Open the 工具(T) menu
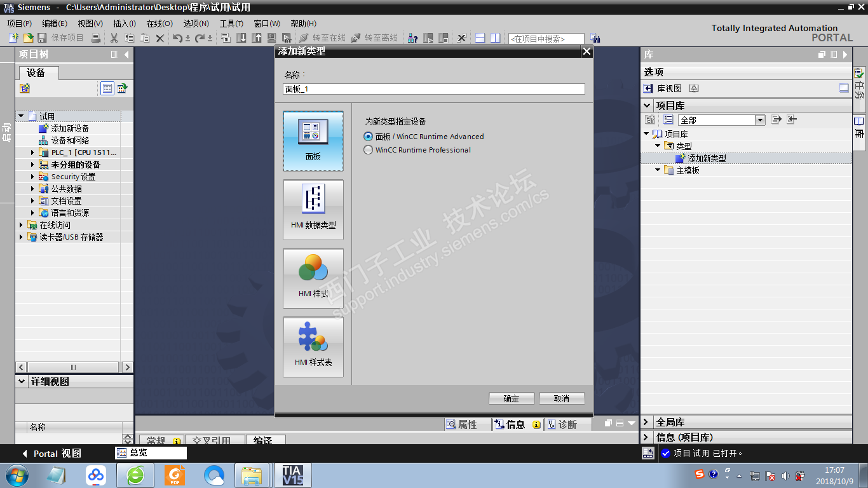Viewport: 868px width, 488px height. [231, 24]
